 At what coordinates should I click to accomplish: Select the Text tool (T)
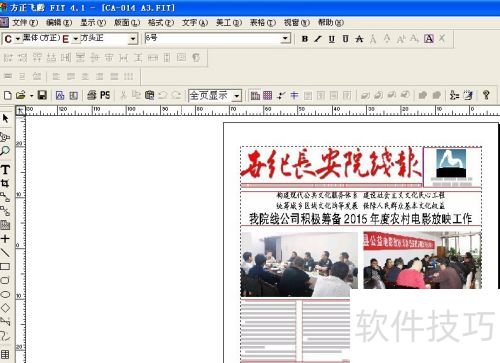[x=5, y=170]
